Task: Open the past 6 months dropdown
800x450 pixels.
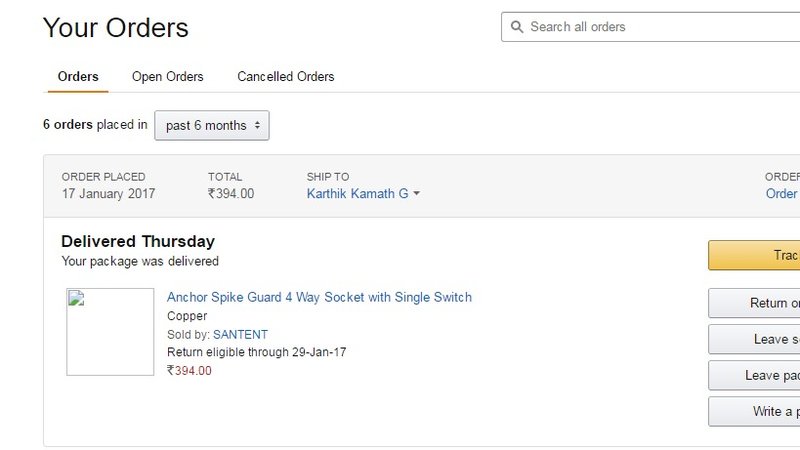Action: tap(211, 125)
